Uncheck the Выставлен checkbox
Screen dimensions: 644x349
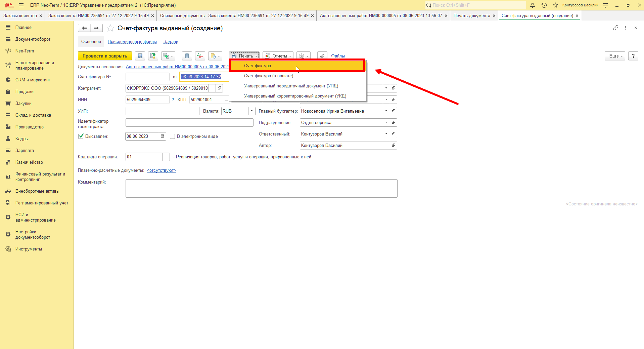click(x=81, y=136)
